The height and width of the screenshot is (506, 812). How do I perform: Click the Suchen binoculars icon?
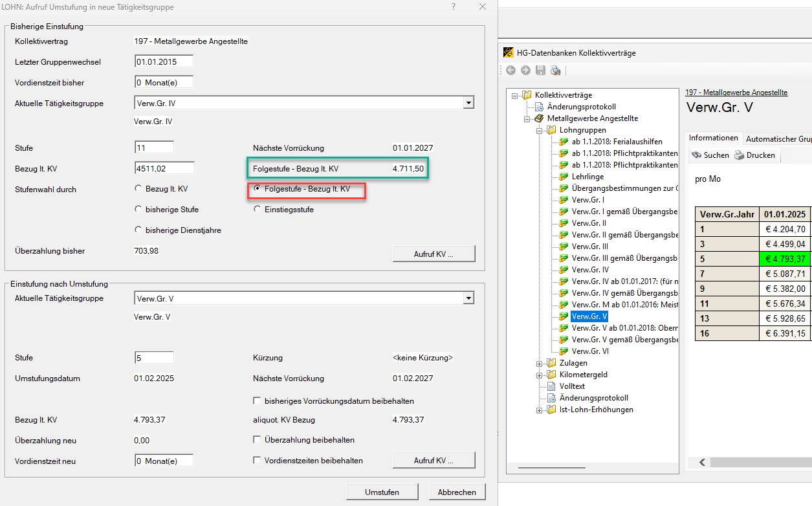[x=697, y=155]
